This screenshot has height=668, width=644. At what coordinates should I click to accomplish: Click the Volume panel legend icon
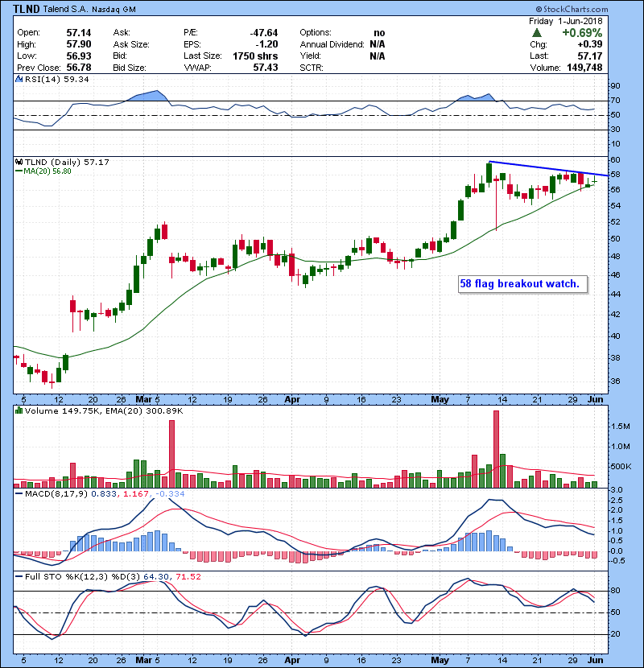[19, 410]
